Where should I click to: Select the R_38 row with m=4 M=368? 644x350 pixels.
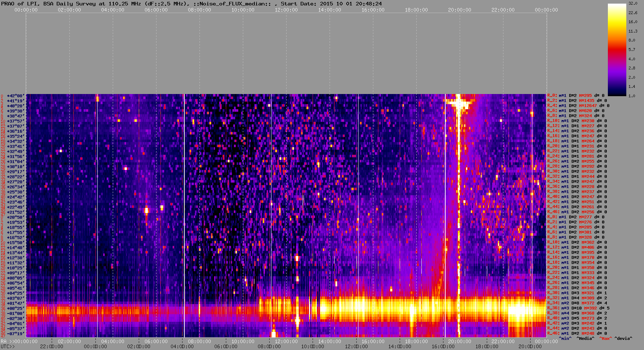[577, 313]
